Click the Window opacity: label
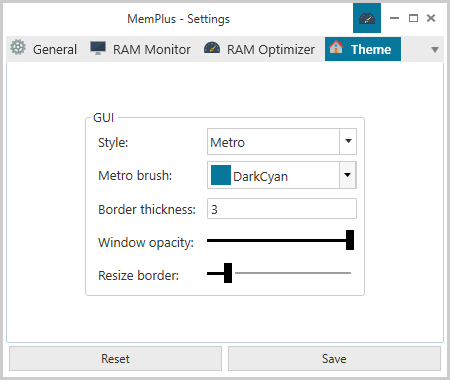450x380 pixels. click(x=146, y=243)
